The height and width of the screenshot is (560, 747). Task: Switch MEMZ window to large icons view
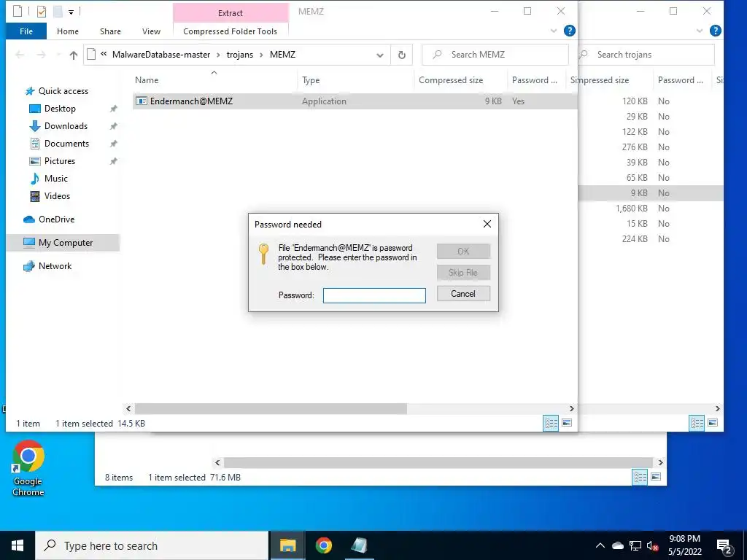[x=567, y=423]
